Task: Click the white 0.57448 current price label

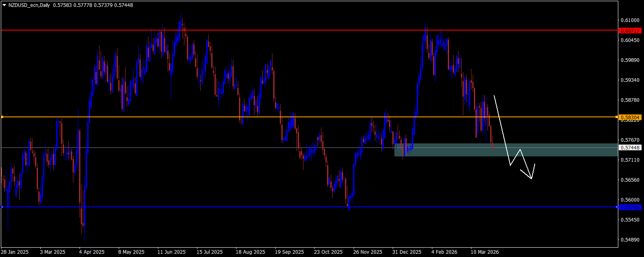Action: point(630,148)
